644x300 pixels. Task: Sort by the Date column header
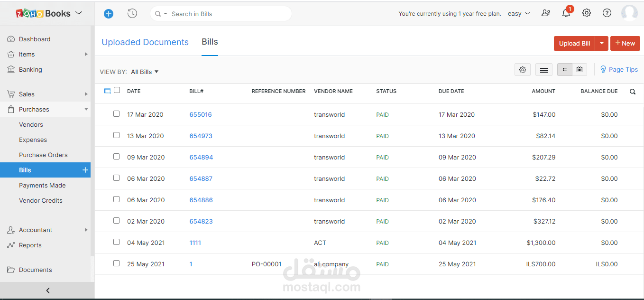[x=134, y=91]
